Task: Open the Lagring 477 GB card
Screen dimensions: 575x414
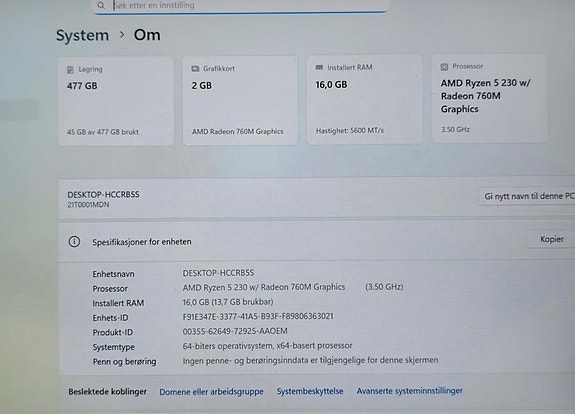Action: [116, 101]
